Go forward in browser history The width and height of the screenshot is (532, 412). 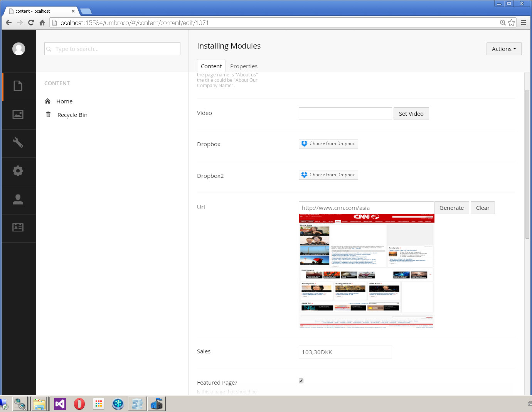(20, 23)
